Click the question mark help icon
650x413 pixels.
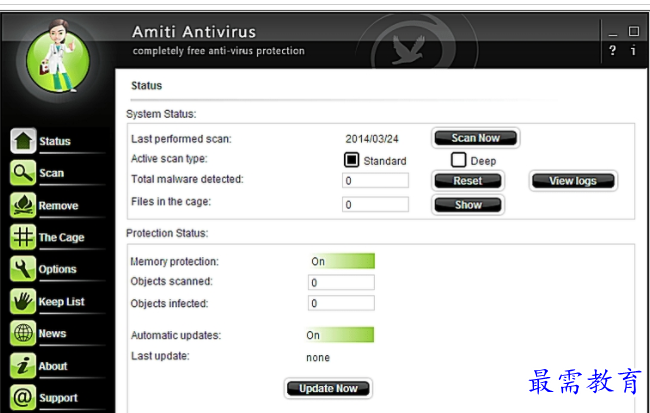click(x=612, y=51)
